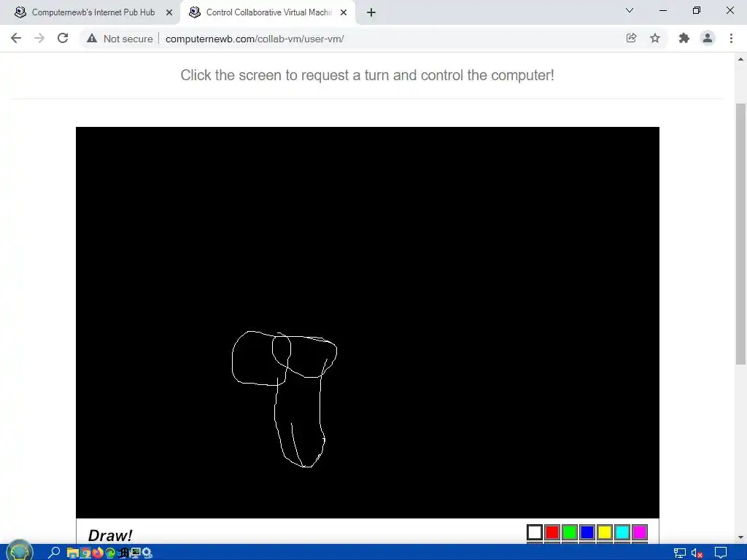Pick the magenta color swatch
747x560 pixels.
640,532
